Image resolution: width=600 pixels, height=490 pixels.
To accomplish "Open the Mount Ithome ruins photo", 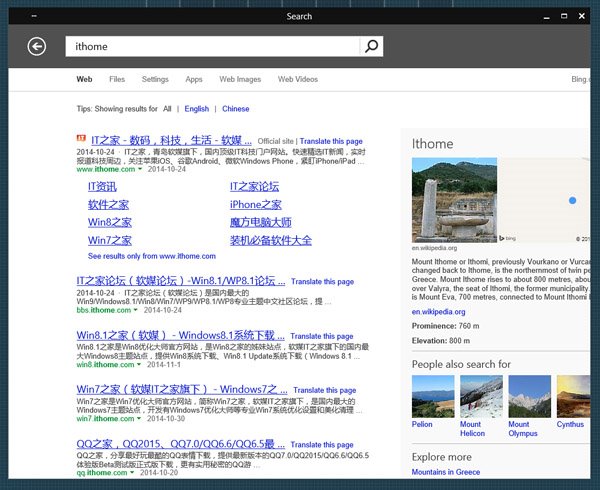I will coord(454,200).
